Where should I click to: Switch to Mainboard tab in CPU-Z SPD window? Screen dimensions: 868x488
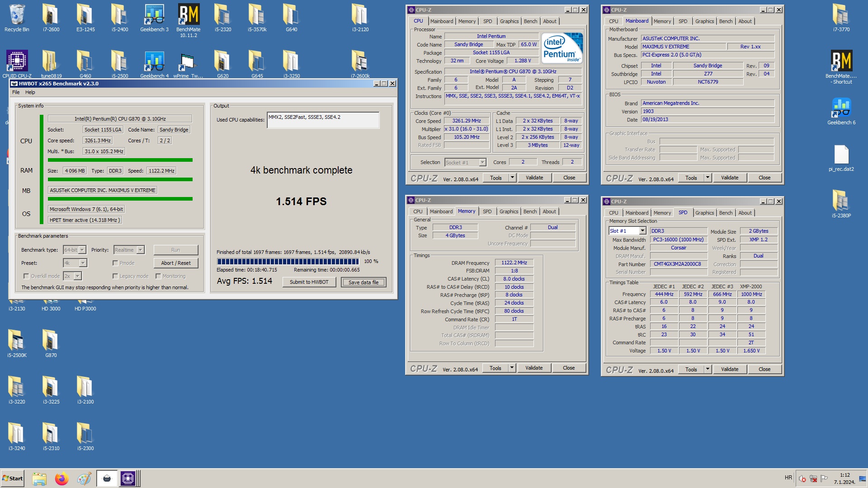(x=637, y=213)
